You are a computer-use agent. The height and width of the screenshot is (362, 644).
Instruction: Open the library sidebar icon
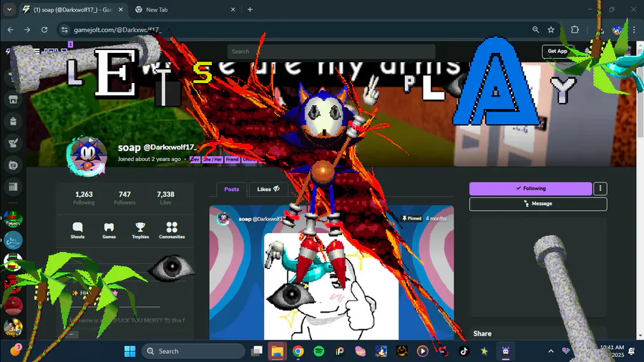13,187
